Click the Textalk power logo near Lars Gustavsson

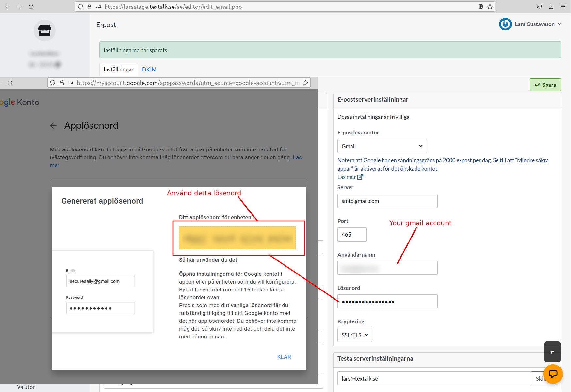[505, 24]
